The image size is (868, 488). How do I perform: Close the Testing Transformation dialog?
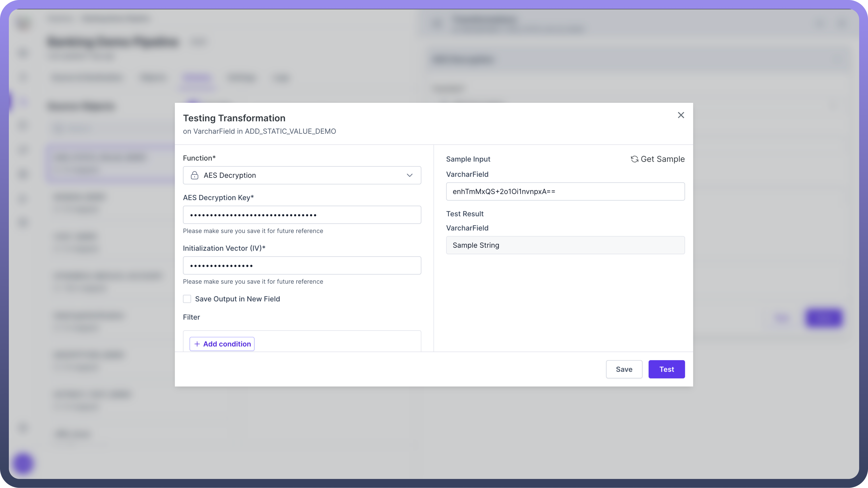(x=681, y=115)
